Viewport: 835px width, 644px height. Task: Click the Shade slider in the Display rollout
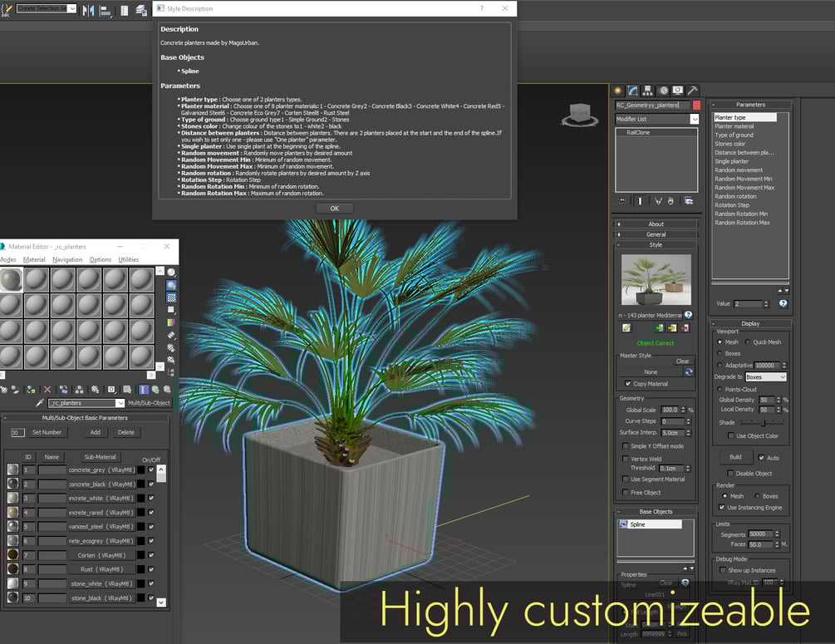763,422
